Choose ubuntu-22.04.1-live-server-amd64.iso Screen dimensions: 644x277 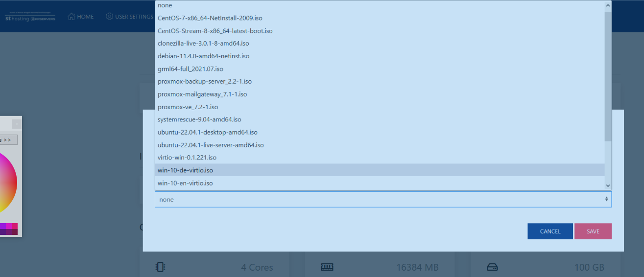coord(380,145)
